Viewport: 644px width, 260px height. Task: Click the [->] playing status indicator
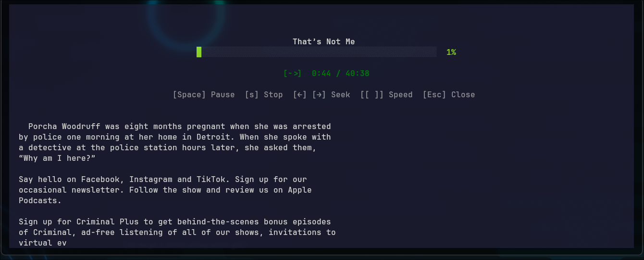click(x=293, y=74)
